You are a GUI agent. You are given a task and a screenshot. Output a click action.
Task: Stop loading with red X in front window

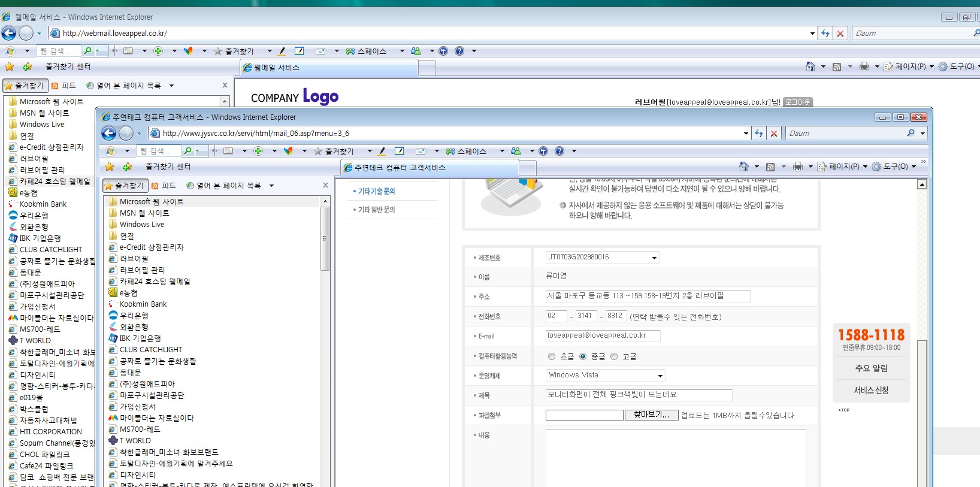click(774, 133)
